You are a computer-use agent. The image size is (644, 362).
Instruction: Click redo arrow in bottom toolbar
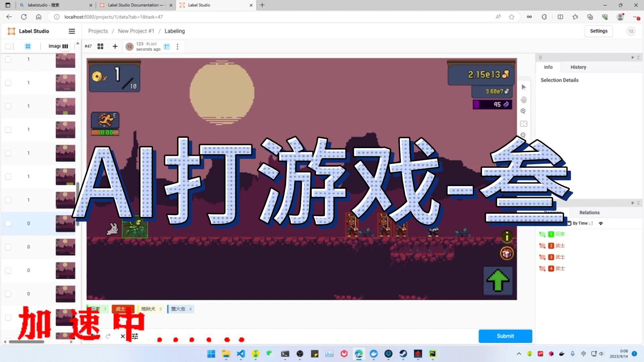click(x=108, y=336)
